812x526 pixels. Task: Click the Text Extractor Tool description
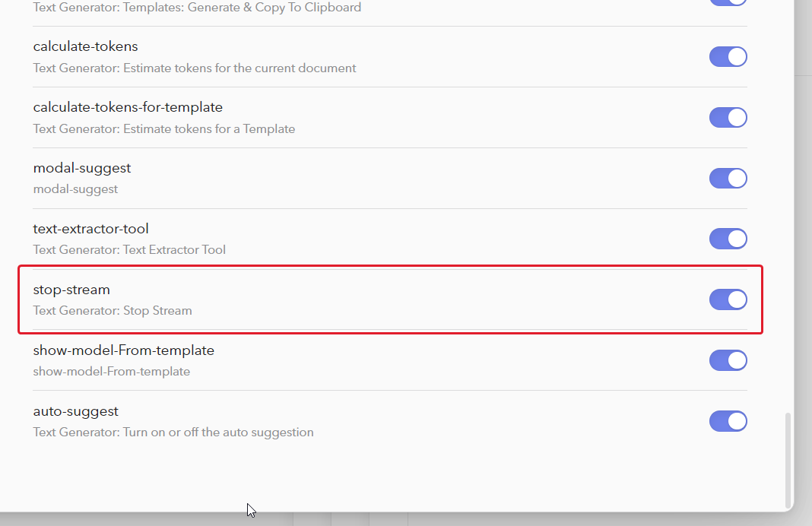(129, 249)
